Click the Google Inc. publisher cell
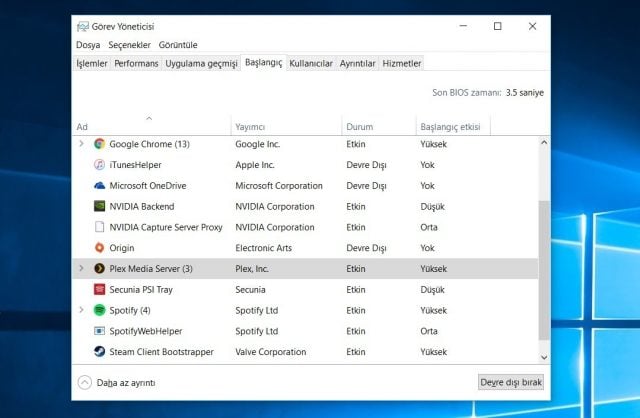This screenshot has height=418, width=640. click(258, 144)
